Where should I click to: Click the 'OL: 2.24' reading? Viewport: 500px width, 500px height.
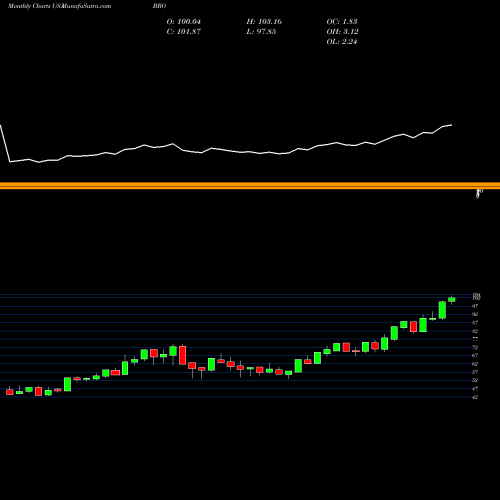click(x=342, y=42)
